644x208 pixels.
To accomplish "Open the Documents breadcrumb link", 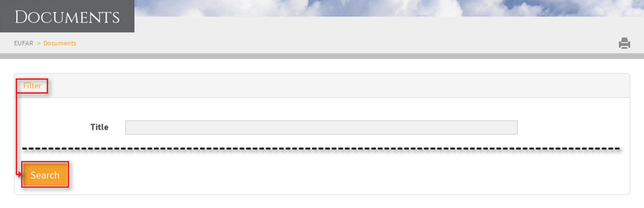I will (60, 43).
